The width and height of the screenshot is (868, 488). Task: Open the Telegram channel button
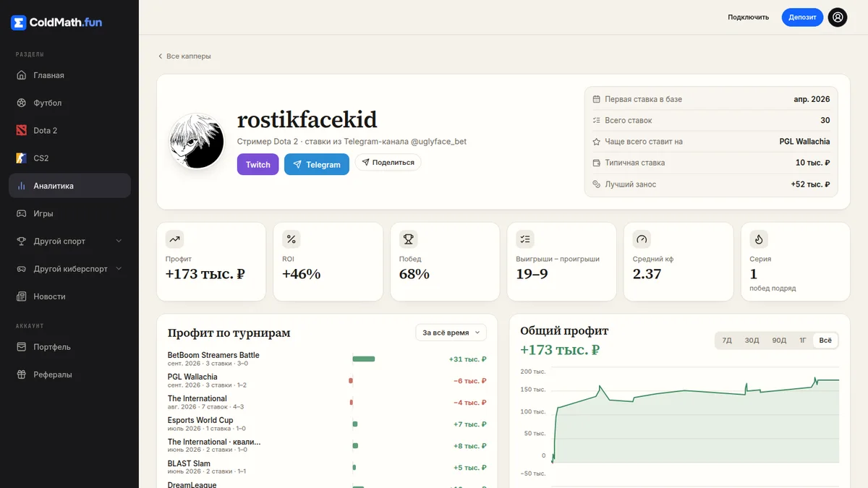point(317,164)
